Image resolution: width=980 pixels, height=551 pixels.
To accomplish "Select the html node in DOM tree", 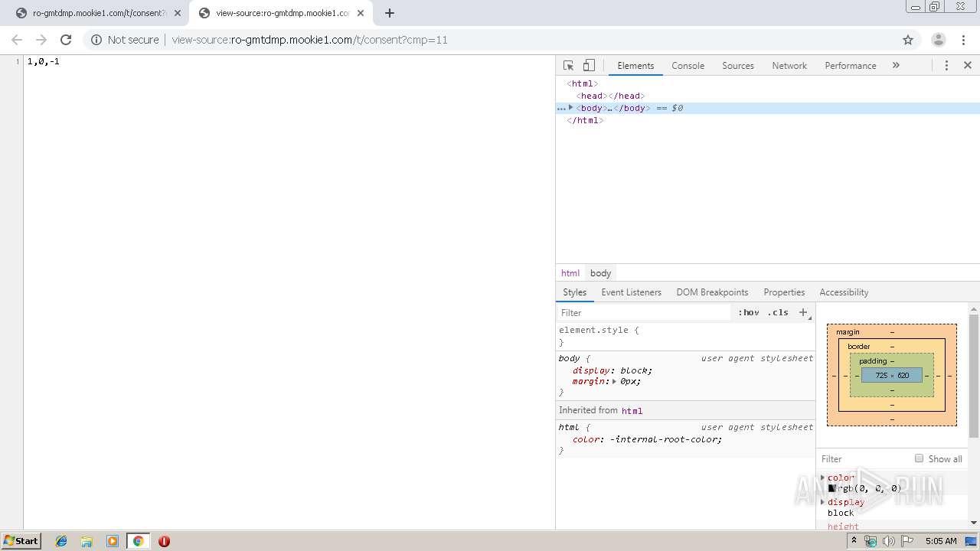I will 583,83.
